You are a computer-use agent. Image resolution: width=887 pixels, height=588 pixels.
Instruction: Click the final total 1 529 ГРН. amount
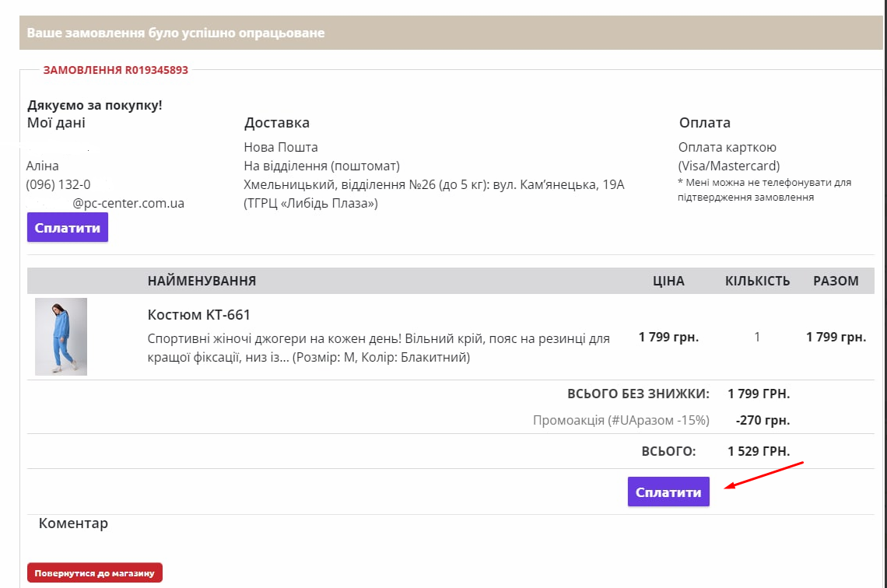[x=759, y=451]
